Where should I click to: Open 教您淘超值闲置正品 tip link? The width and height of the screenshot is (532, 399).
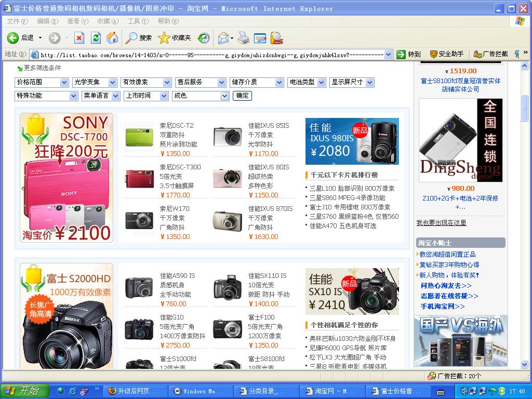(447, 254)
